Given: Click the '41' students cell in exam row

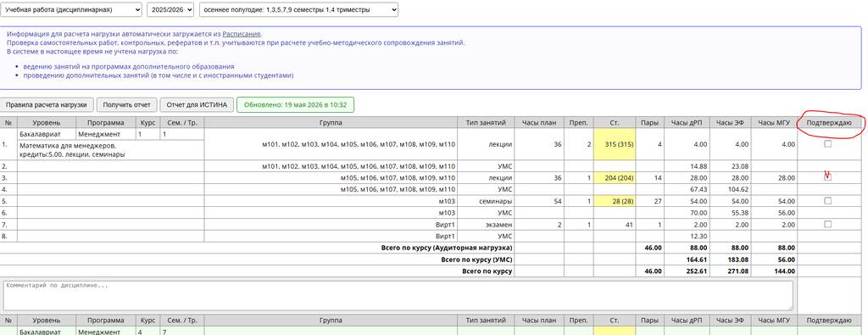Looking at the screenshot, I should (614, 224).
